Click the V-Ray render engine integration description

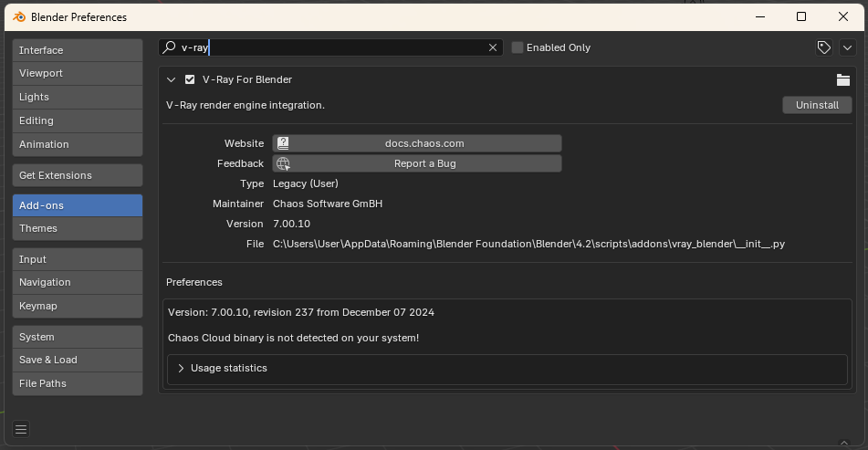tap(246, 105)
